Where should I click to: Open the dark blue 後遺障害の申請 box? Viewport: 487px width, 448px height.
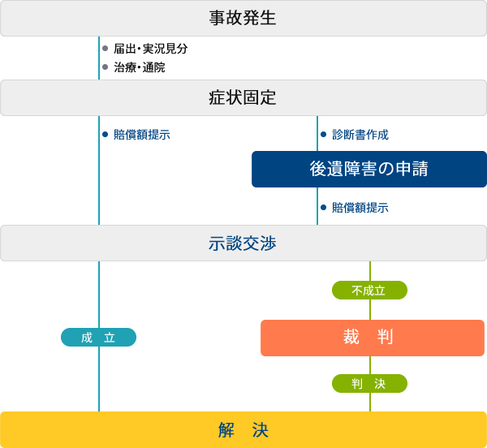368,169
